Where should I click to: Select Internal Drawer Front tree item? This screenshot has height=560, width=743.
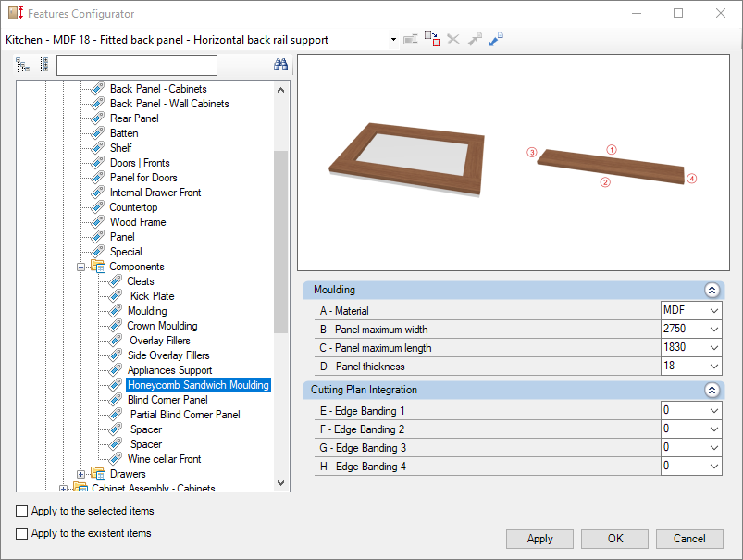pos(155,192)
